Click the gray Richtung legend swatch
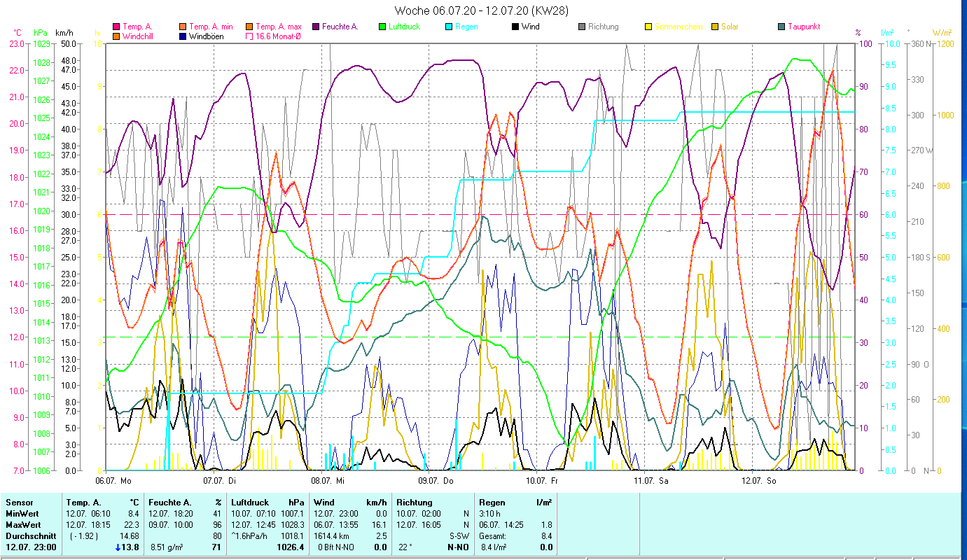 [581, 27]
